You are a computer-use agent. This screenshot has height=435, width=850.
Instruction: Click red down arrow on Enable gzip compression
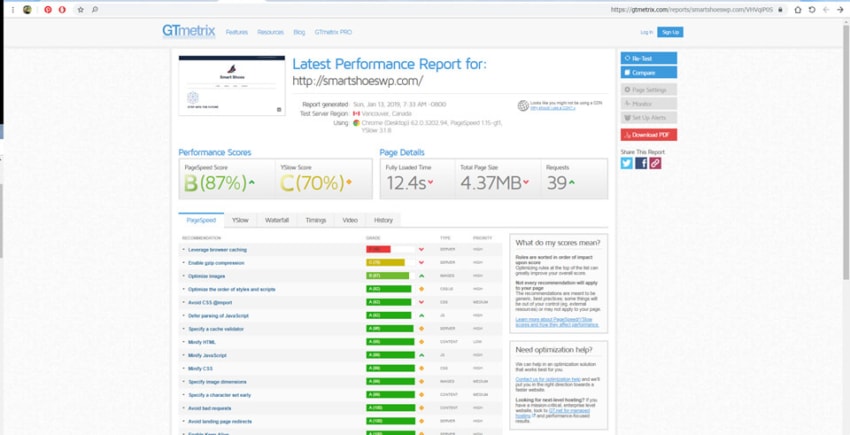tap(421, 263)
